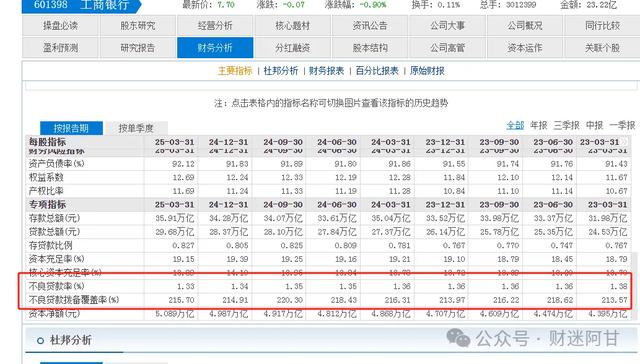This screenshot has width=640, height=364.
Task: Open the 股本结构 tab
Action: point(370,48)
